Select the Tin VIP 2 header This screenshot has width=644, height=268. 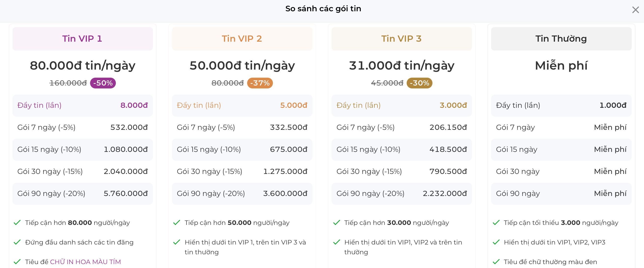click(x=242, y=39)
